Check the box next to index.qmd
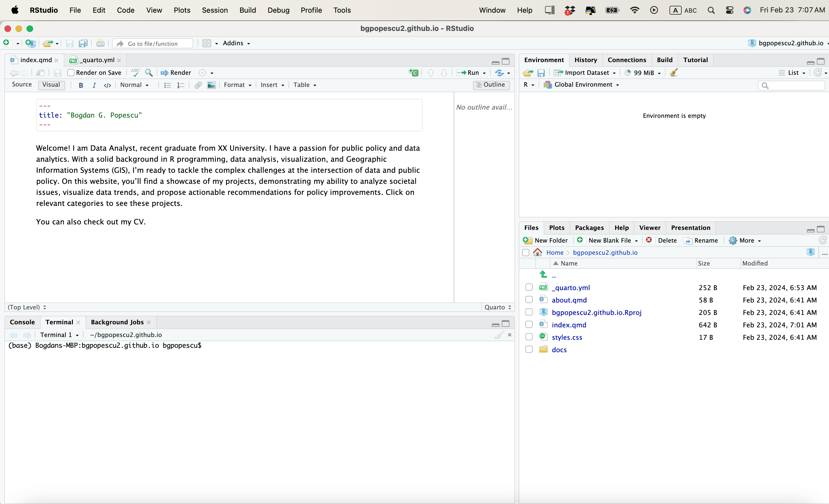Viewport: 829px width, 504px height. (529, 324)
